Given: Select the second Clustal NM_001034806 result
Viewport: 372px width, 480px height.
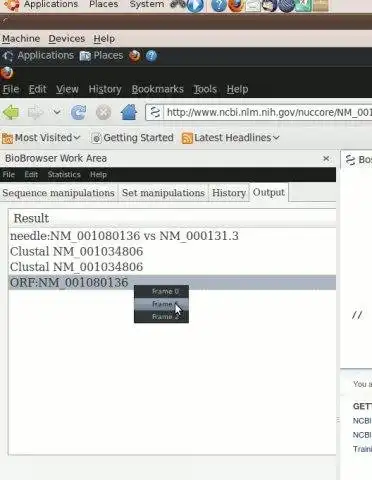Looking at the screenshot, I should tap(172, 267).
